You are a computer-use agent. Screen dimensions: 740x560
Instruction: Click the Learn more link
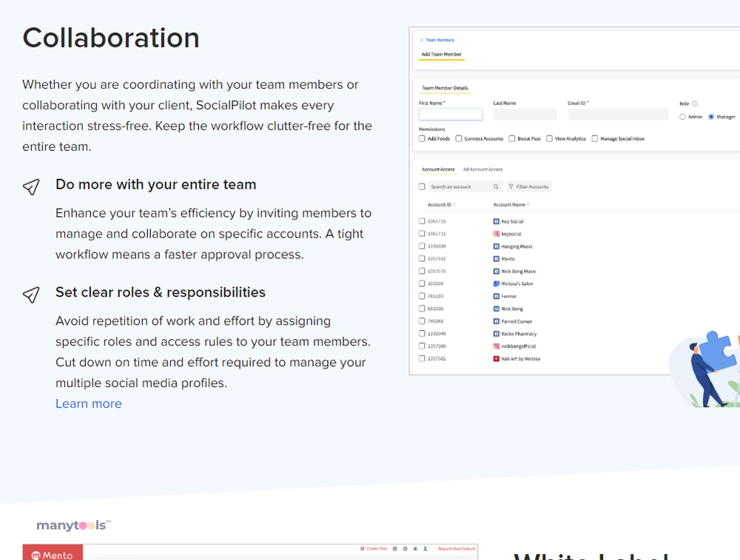[x=89, y=404]
